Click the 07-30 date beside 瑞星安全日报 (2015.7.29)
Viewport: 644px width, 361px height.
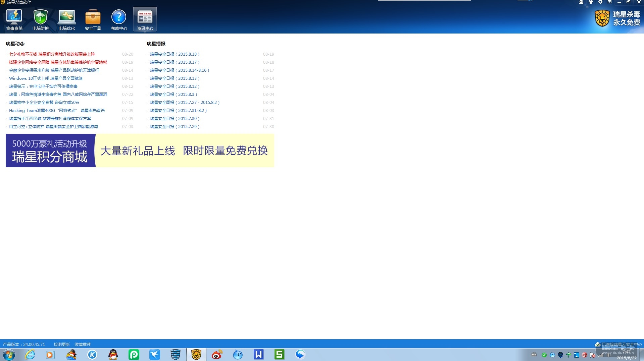coord(268,127)
